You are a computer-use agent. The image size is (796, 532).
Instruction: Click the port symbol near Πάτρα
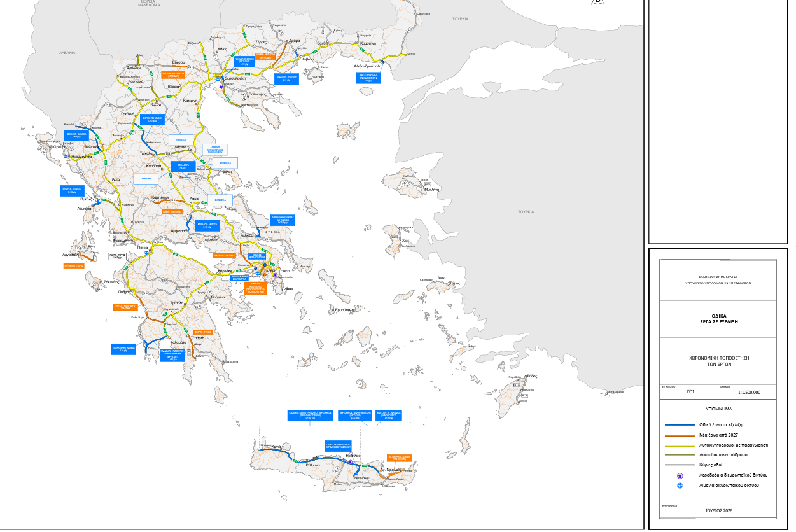coord(147,253)
